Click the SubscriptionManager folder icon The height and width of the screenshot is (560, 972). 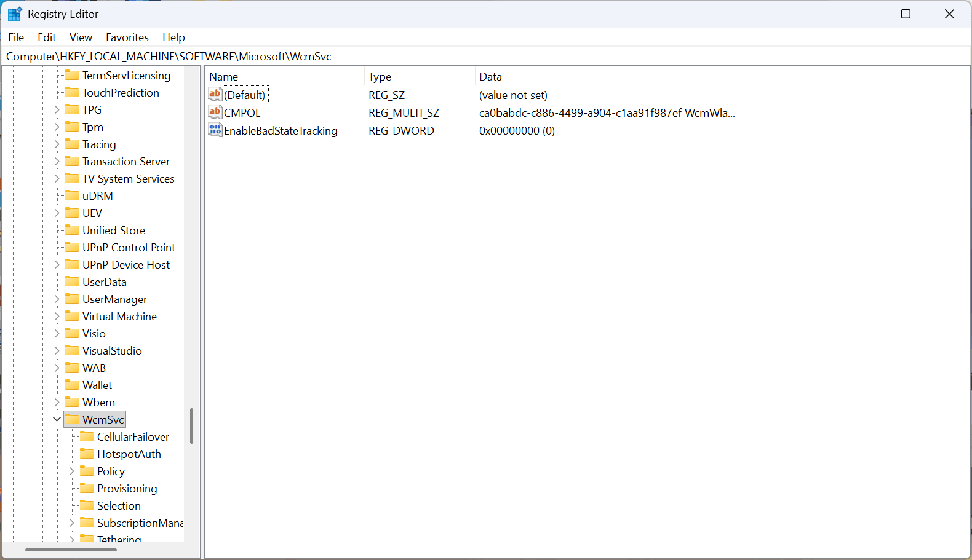click(87, 523)
